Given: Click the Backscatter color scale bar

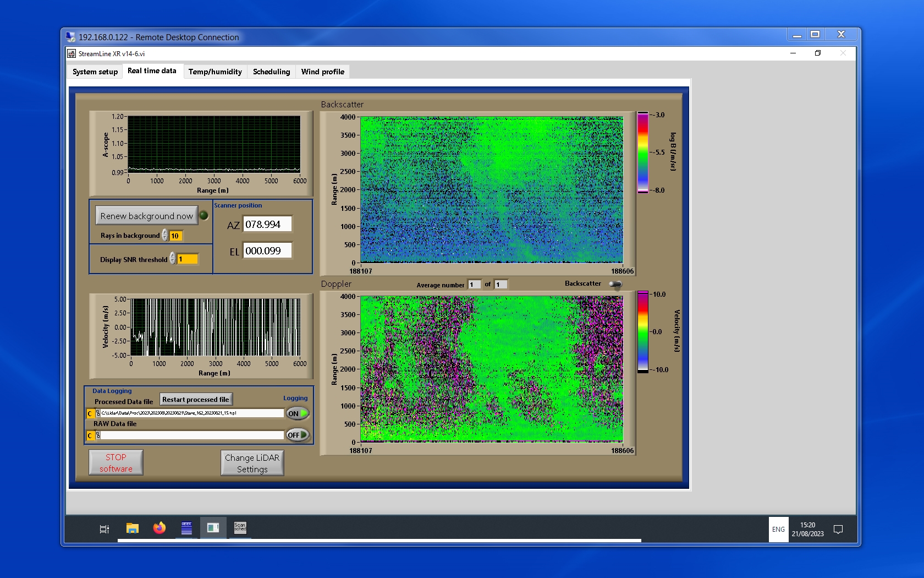Looking at the screenshot, I should [x=642, y=152].
